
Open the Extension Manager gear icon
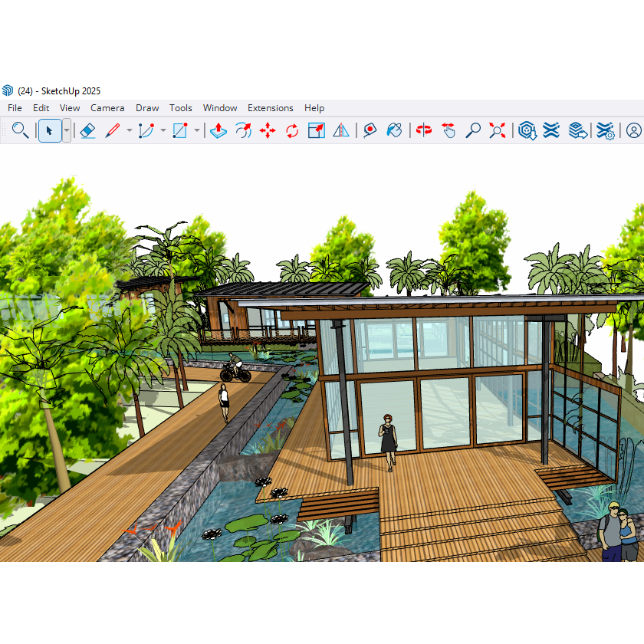(x=605, y=130)
